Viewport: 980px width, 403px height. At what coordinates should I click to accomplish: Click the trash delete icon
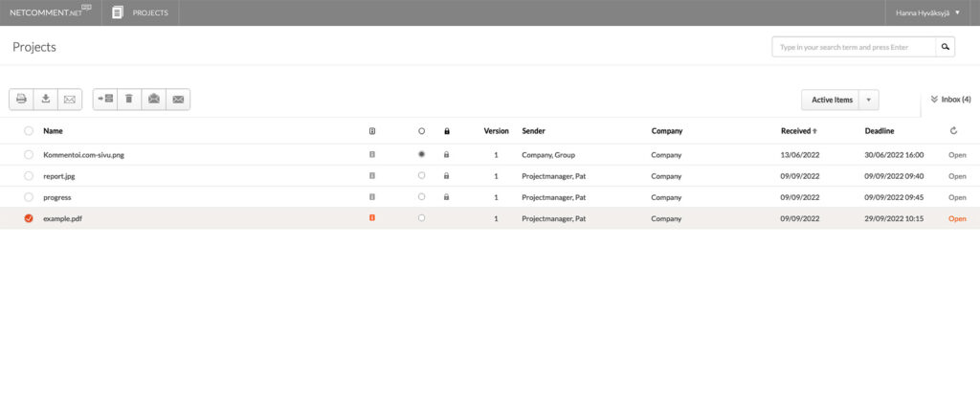(128, 99)
